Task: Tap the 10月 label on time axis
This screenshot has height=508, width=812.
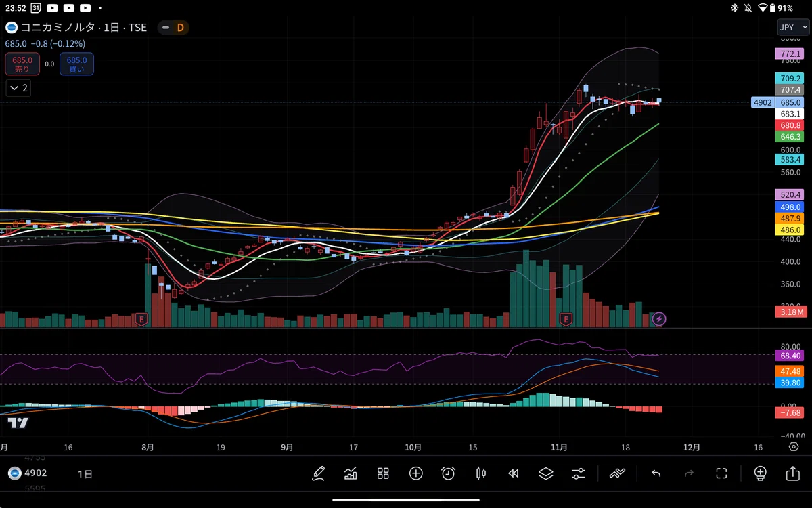Action: coord(413,447)
